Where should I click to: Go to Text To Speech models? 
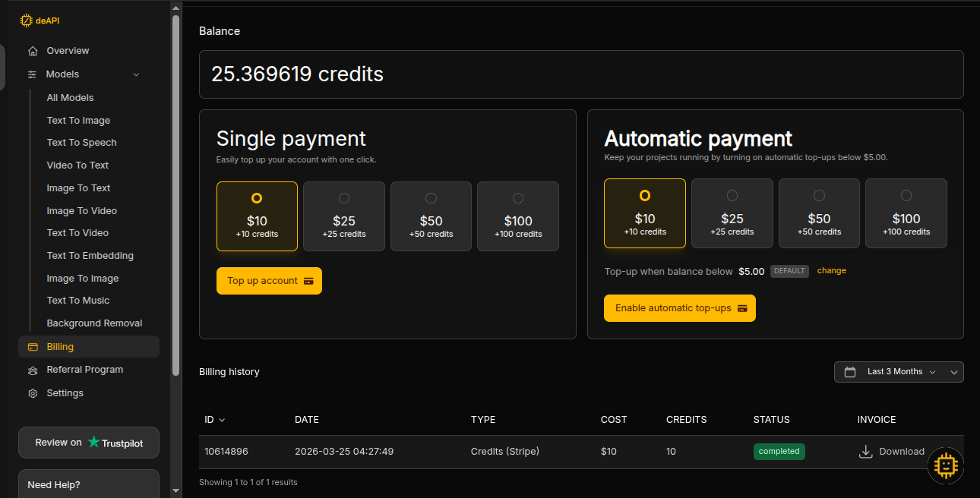tap(81, 143)
